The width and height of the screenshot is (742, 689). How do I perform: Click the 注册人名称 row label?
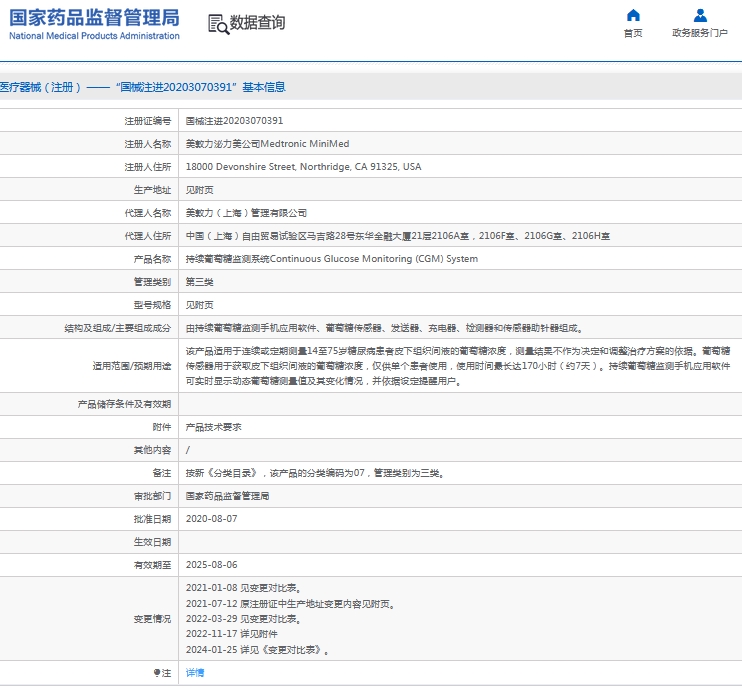(x=147, y=144)
